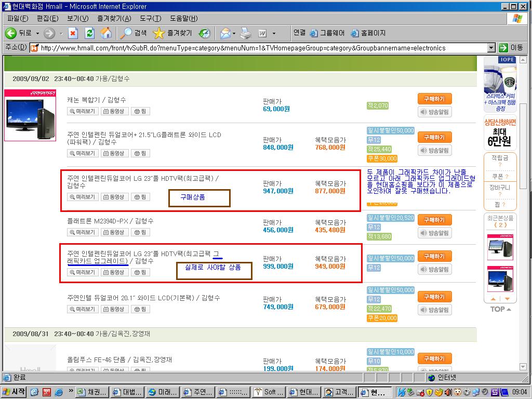Image resolution: width=532 pixels, height=399 pixels.
Task: Refresh the page with the toolbar icon
Action: pyautogui.click(x=89, y=33)
